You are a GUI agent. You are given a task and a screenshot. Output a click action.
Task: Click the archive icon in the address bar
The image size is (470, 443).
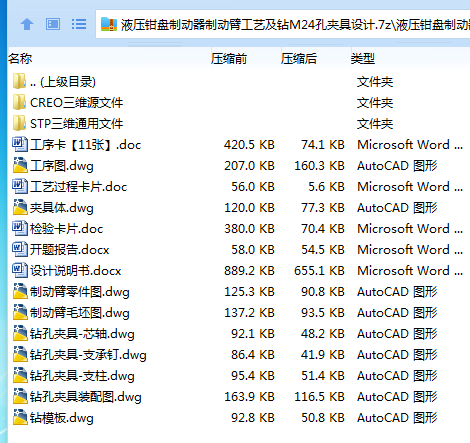click(109, 24)
